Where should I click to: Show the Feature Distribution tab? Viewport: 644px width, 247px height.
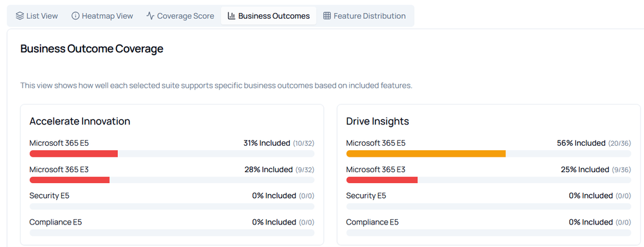click(x=365, y=16)
